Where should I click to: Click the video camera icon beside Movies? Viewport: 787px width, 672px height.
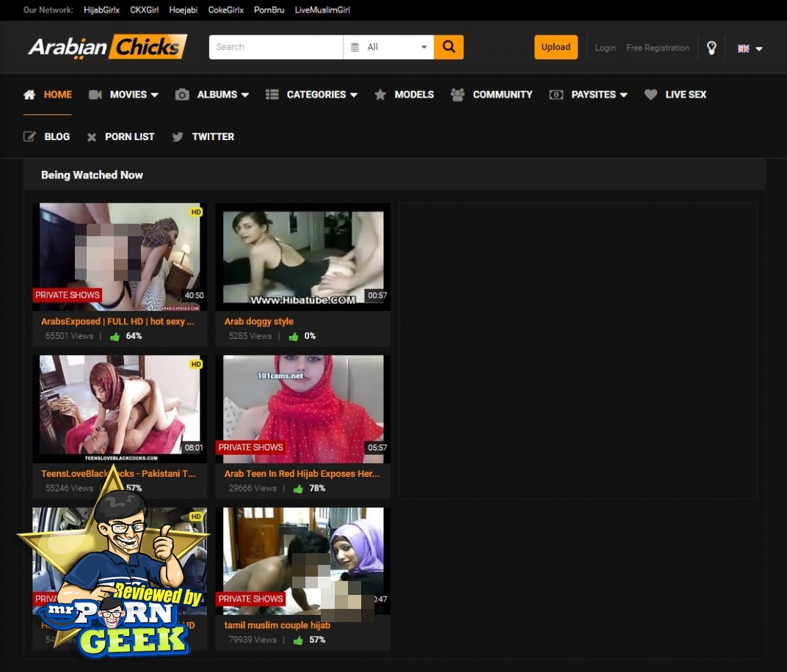(x=95, y=95)
